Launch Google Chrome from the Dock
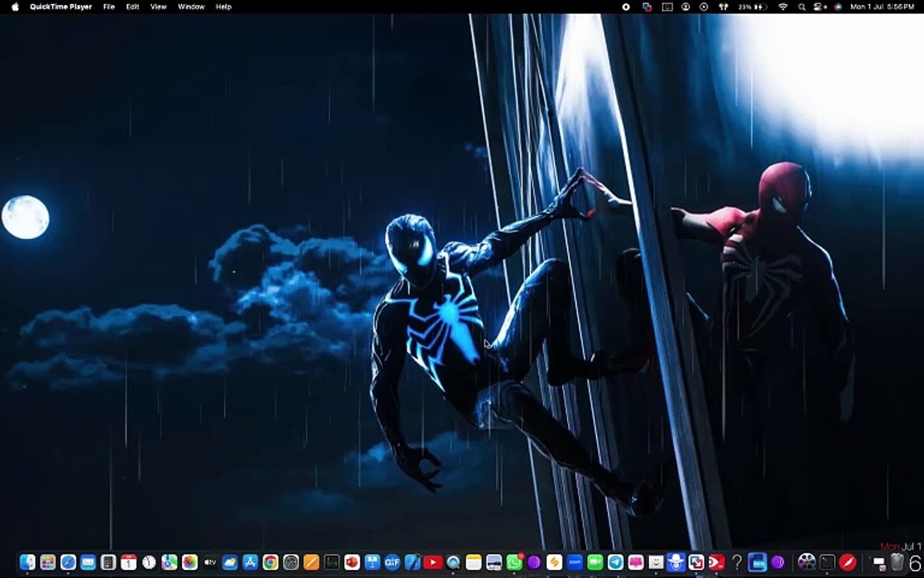This screenshot has width=924, height=578. pyautogui.click(x=270, y=562)
